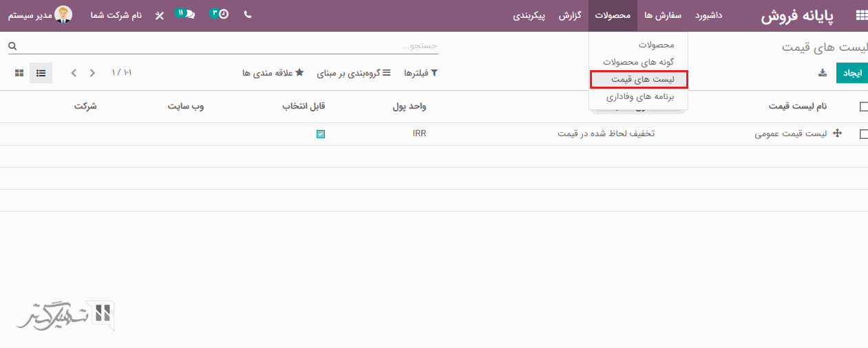Check the لیست قیمت عمومی row checkbox

(x=864, y=134)
